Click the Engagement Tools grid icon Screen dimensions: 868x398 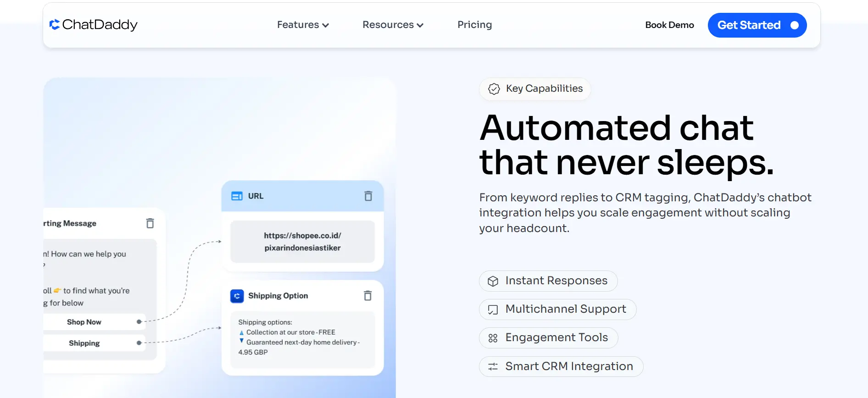493,338
